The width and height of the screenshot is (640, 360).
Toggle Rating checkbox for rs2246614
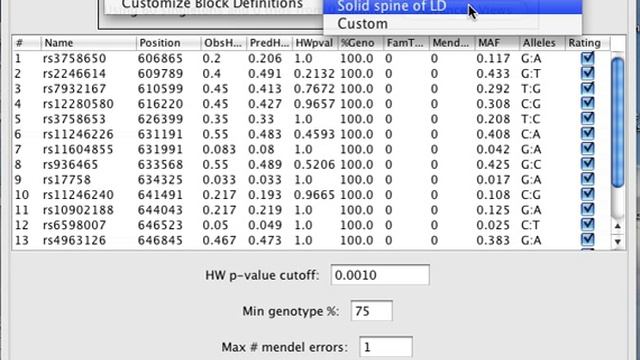(x=588, y=73)
